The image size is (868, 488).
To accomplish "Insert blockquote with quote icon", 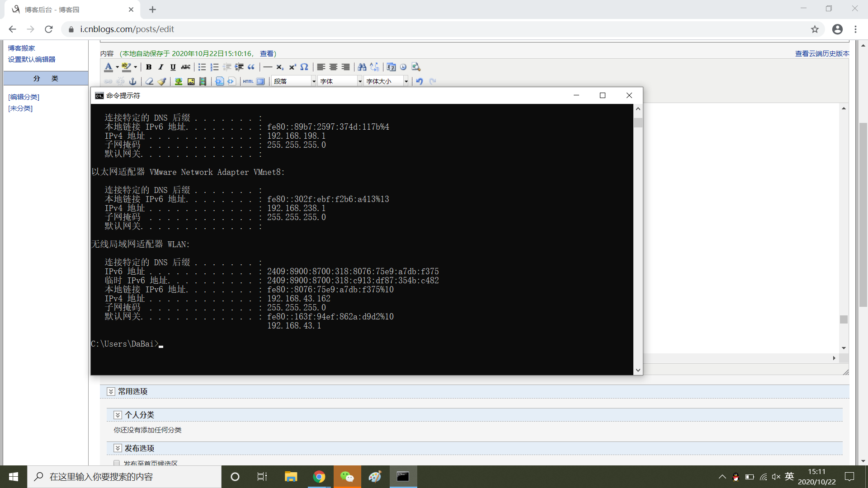I will click(251, 67).
